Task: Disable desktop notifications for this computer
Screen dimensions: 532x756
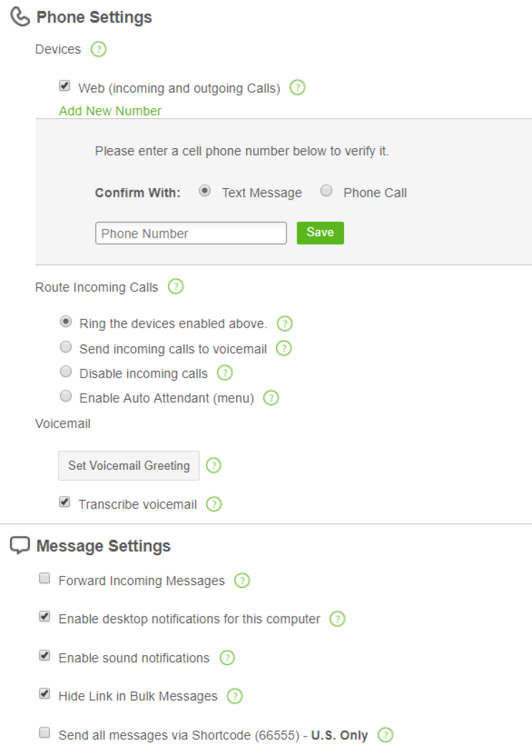Action: [45, 617]
